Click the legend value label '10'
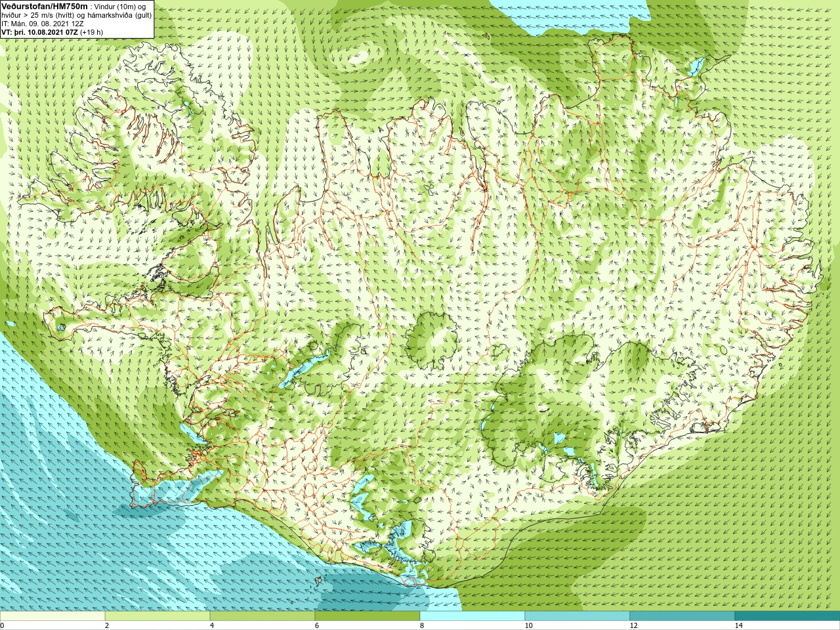Screen dimensions: 840x630 pos(529,625)
